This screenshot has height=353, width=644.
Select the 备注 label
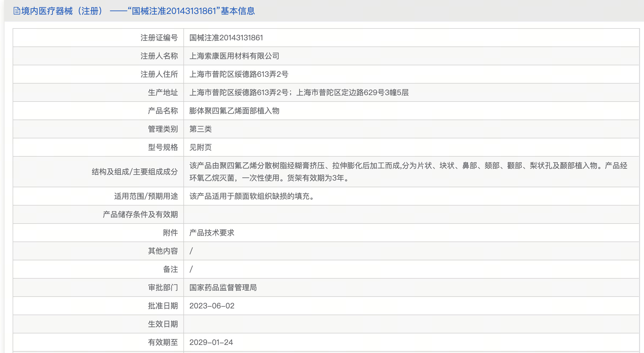tap(170, 269)
